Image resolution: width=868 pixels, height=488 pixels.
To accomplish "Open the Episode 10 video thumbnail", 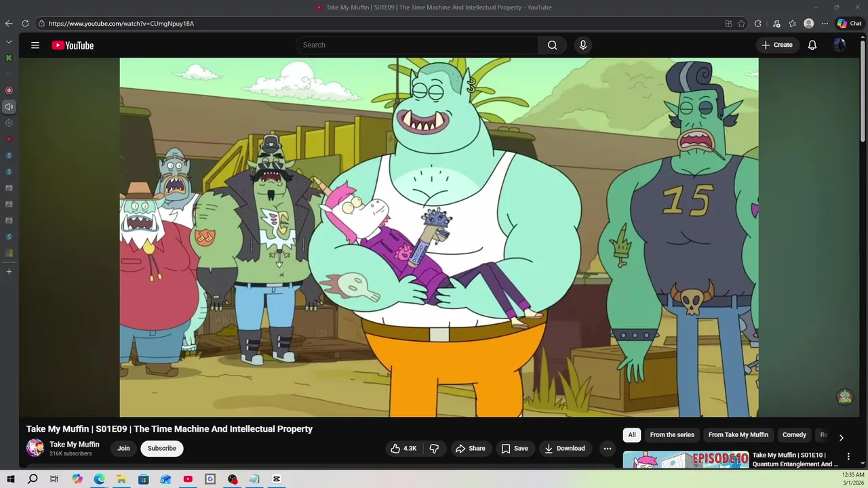I will [x=686, y=460].
